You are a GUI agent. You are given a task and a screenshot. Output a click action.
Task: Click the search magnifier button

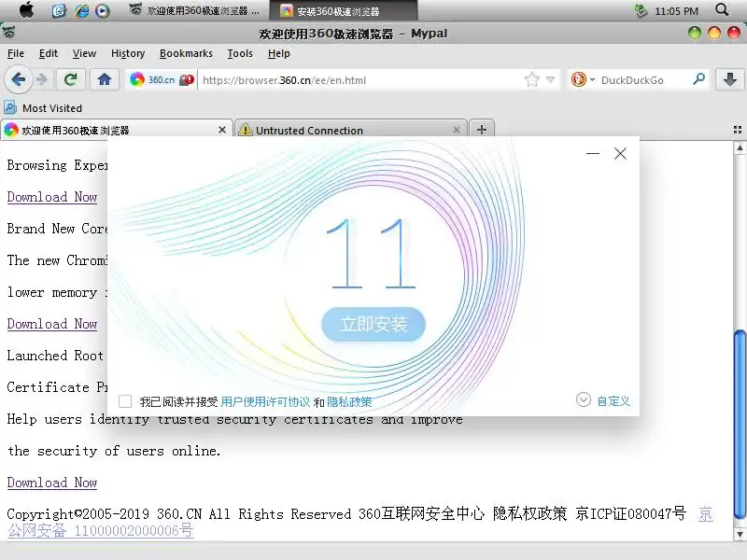point(698,79)
